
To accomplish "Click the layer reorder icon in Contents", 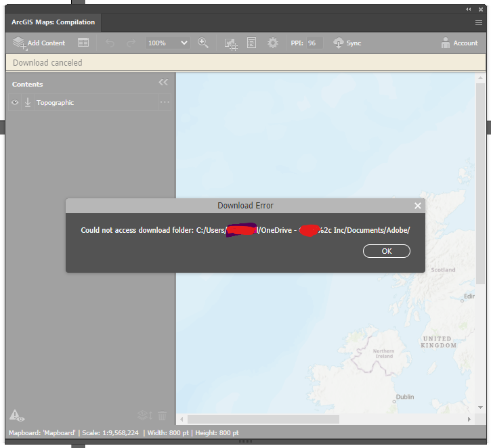I will 145,415.
